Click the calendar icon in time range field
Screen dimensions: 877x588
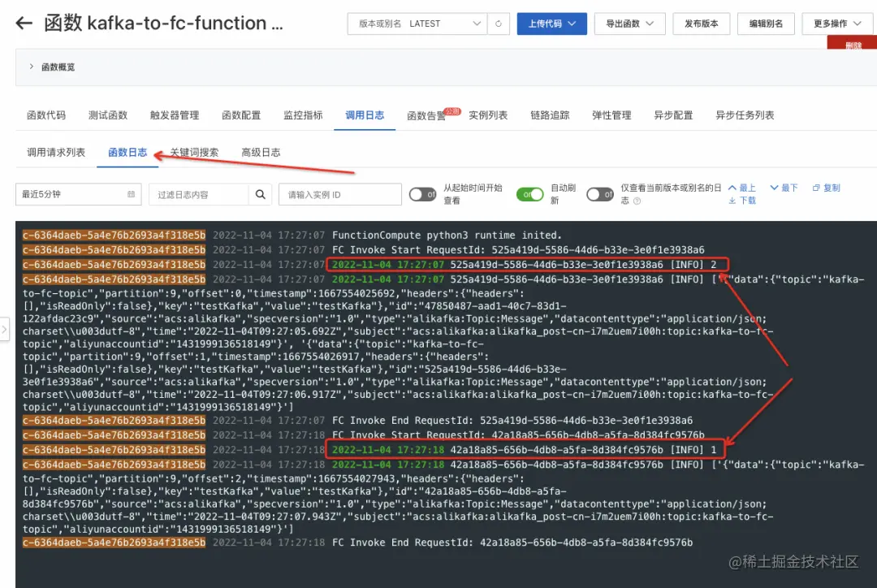[x=131, y=194]
